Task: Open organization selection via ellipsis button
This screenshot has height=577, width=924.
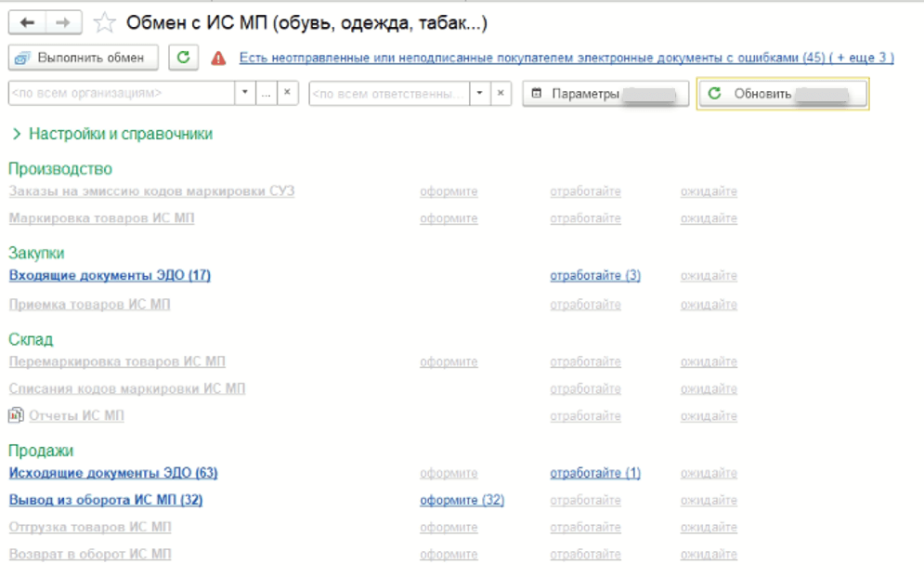Action: 266,94
